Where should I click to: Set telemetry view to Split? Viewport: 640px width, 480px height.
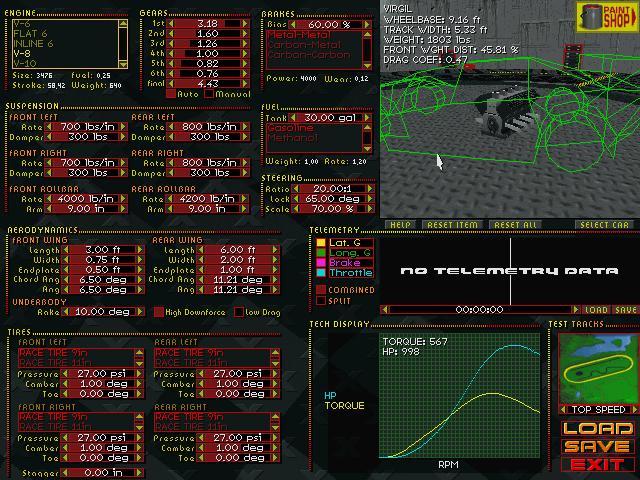(x=321, y=301)
